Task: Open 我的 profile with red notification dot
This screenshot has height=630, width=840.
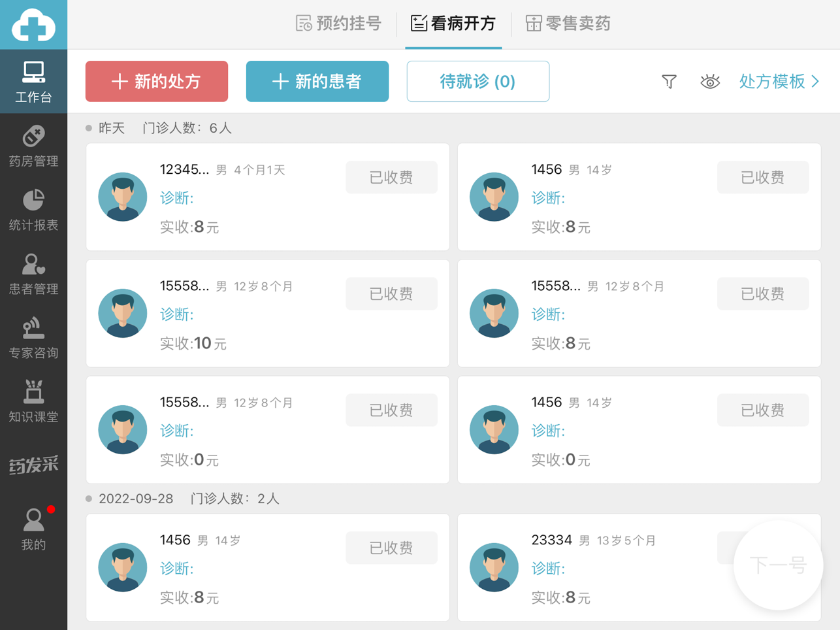Action: 33,529
